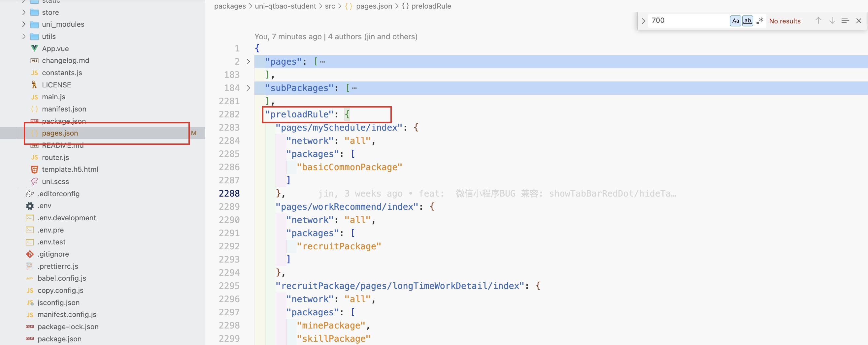This screenshot has height=345, width=868.
Task: Open App.vue file
Action: click(55, 48)
